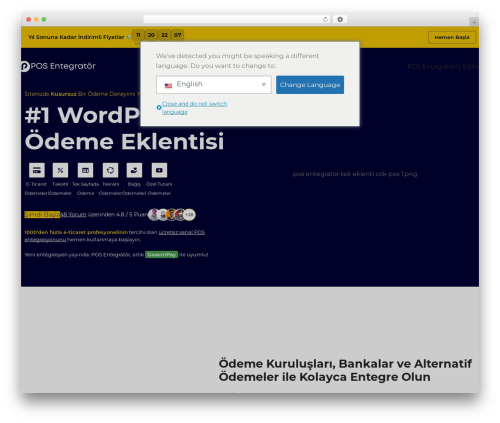Open the Özel Tutarlı Ödemeler icon
This screenshot has width=500, height=423.
(x=159, y=170)
